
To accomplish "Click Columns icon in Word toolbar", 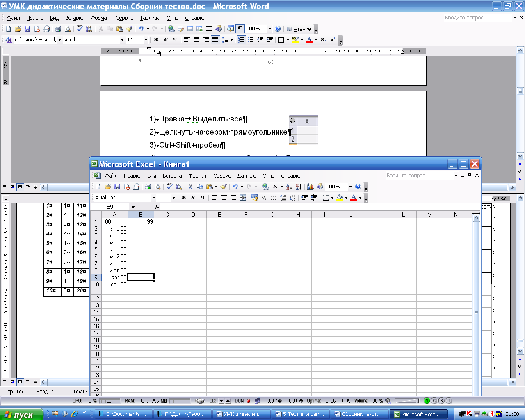I will click(x=209, y=29).
